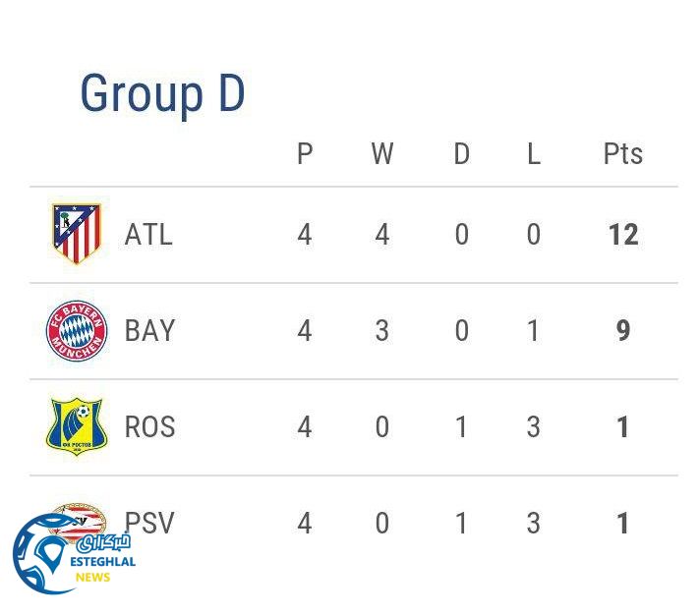Sort by the Pts column header
The image size is (700, 616).
pyautogui.click(x=622, y=154)
